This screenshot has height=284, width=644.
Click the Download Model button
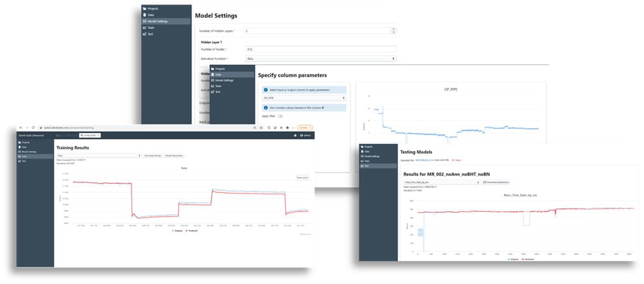152,156
